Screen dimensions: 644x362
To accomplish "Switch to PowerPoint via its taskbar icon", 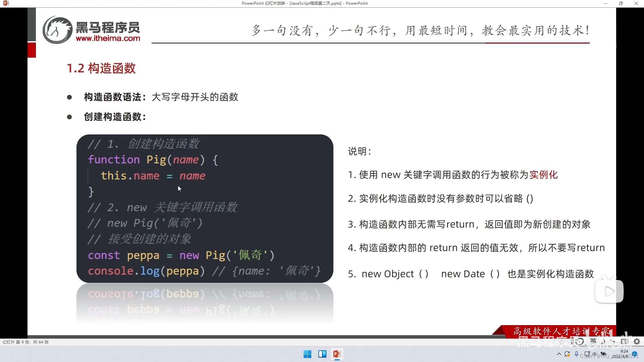I will coord(337,354).
